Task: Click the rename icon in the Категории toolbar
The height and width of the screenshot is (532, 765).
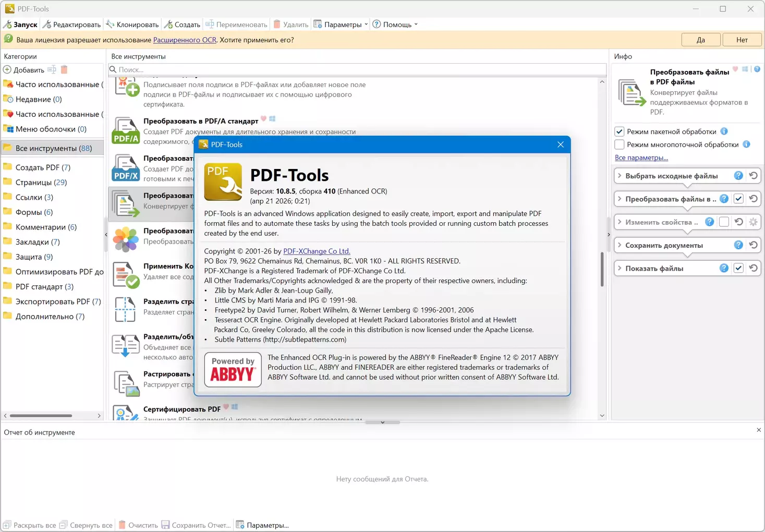Action: point(52,69)
